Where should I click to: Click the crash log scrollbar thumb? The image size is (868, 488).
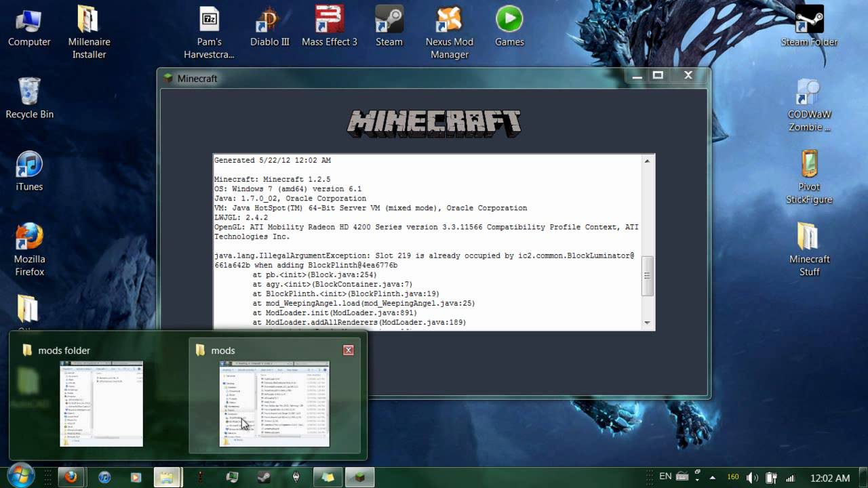[x=647, y=276]
